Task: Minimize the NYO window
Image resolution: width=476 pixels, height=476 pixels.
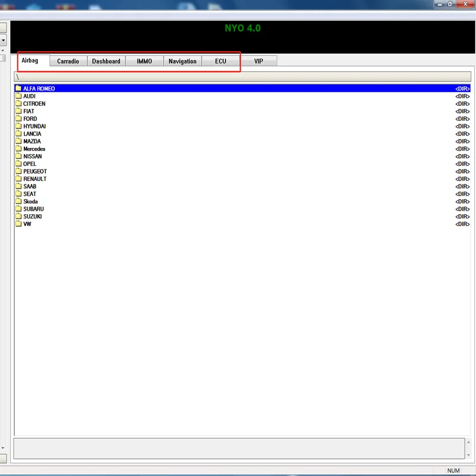Action: 440,4
